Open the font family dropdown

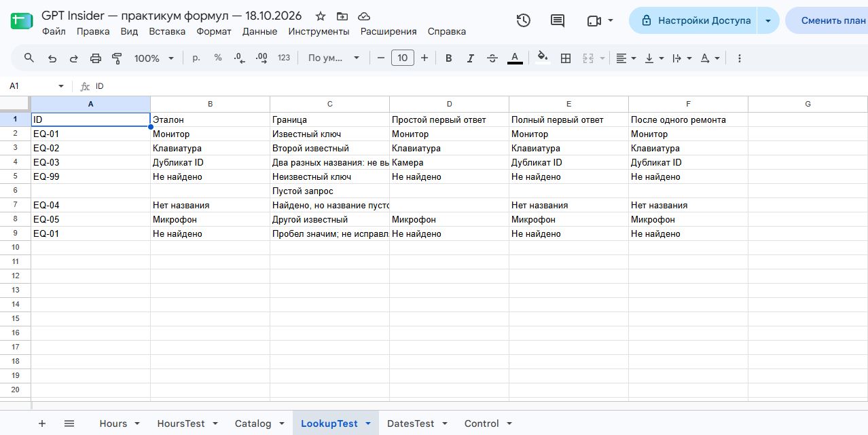(333, 58)
